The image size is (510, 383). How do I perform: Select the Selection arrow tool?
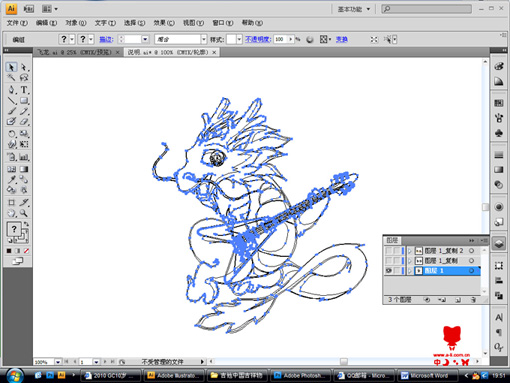coord(11,67)
